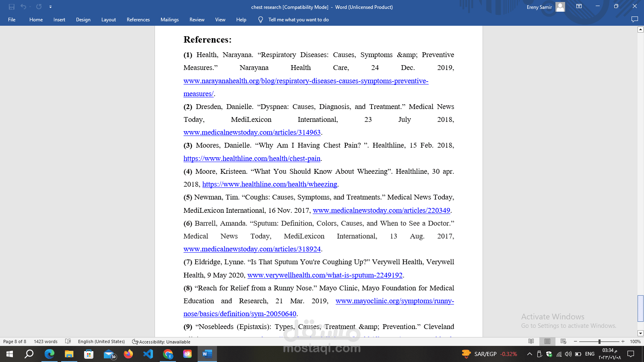
Task: Open the verywellhealth what-is-sputum link
Action: point(325,275)
